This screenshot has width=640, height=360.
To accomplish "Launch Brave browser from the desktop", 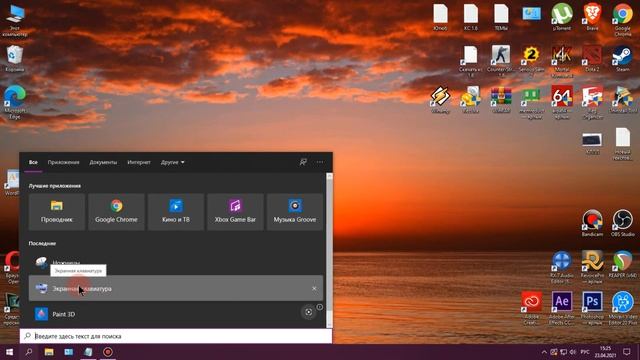I will point(592,16).
